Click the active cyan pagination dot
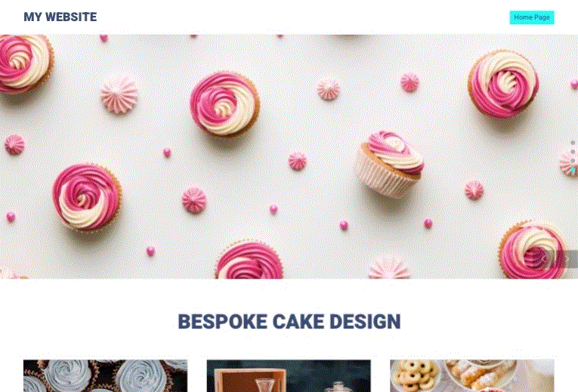Viewport: 578px width, 392px height. [x=573, y=170]
